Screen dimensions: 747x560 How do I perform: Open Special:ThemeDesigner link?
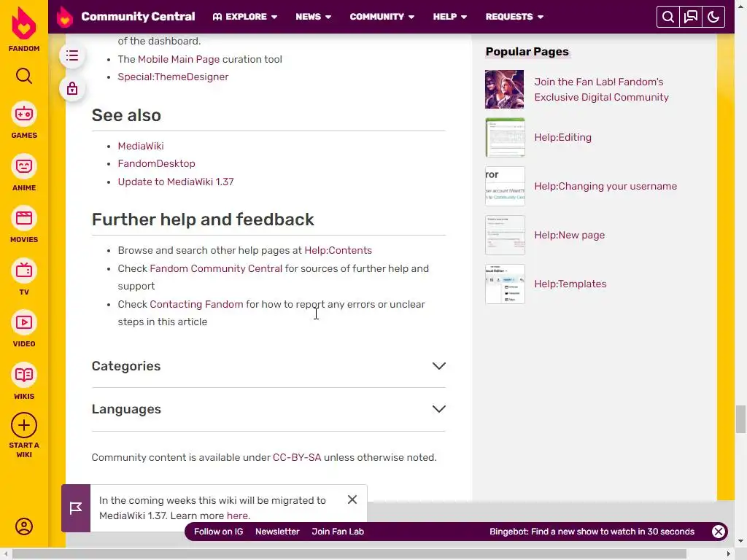[x=173, y=77]
